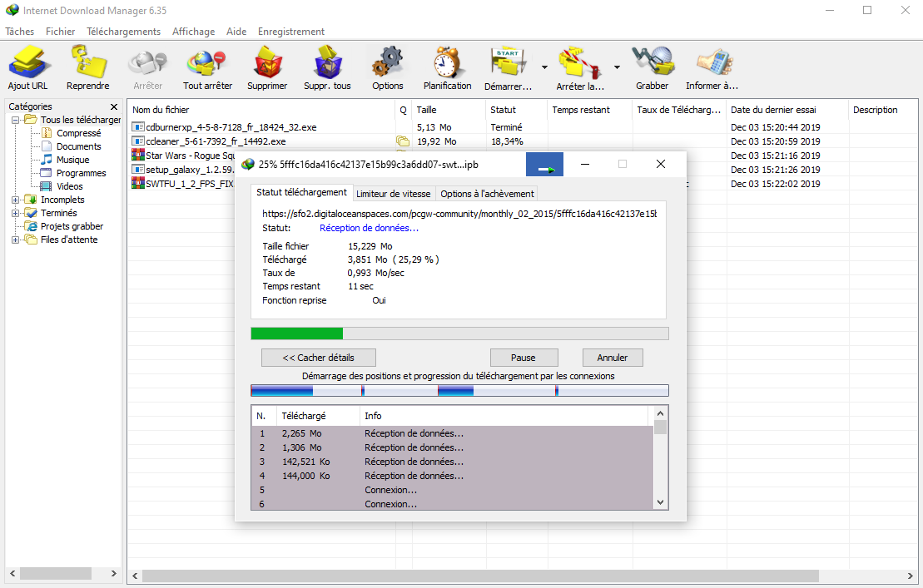
Task: Sort by the Taille column header
Action: (449, 110)
